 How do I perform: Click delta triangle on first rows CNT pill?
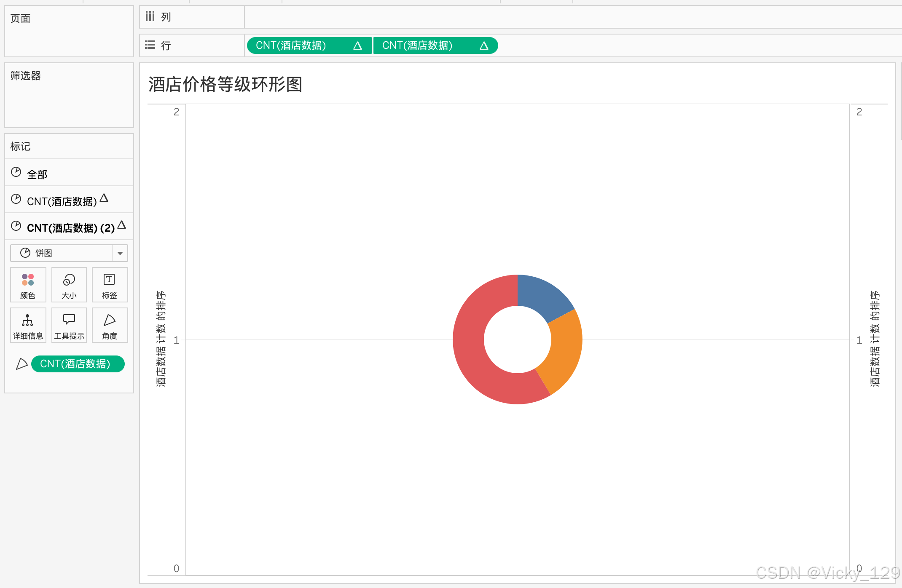point(357,45)
